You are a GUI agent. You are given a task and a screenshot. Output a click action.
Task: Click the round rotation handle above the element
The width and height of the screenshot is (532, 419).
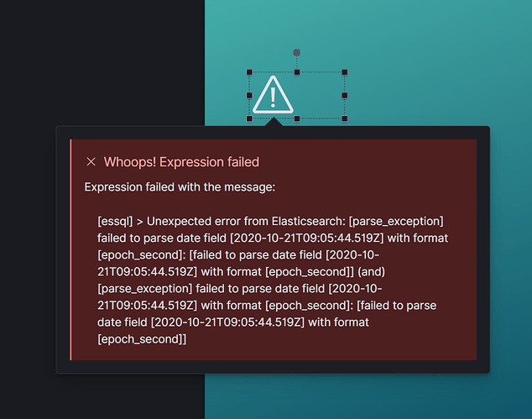click(x=296, y=53)
